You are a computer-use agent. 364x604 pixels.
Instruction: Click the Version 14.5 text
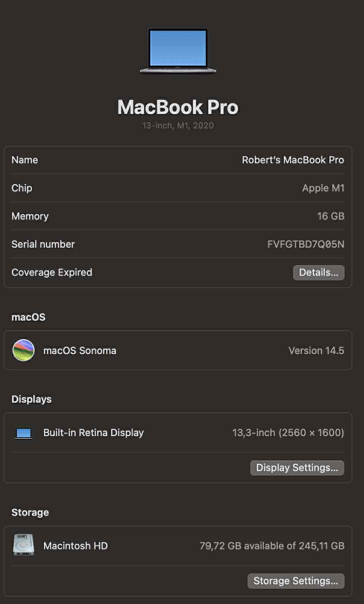[316, 351]
